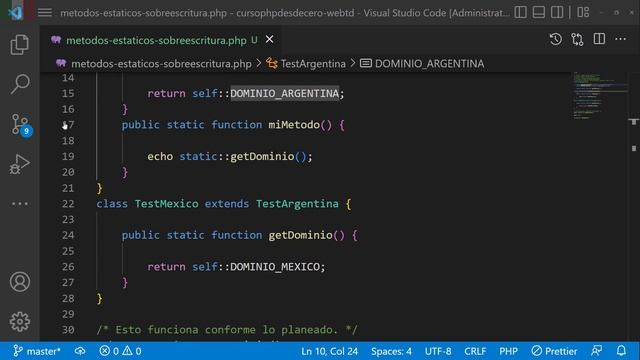
Task: Open the hamburger application menu
Action: pos(45,13)
